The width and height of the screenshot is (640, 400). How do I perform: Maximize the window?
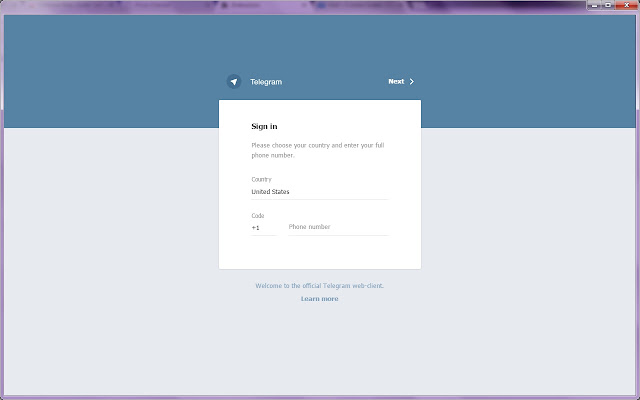pyautogui.click(x=608, y=5)
